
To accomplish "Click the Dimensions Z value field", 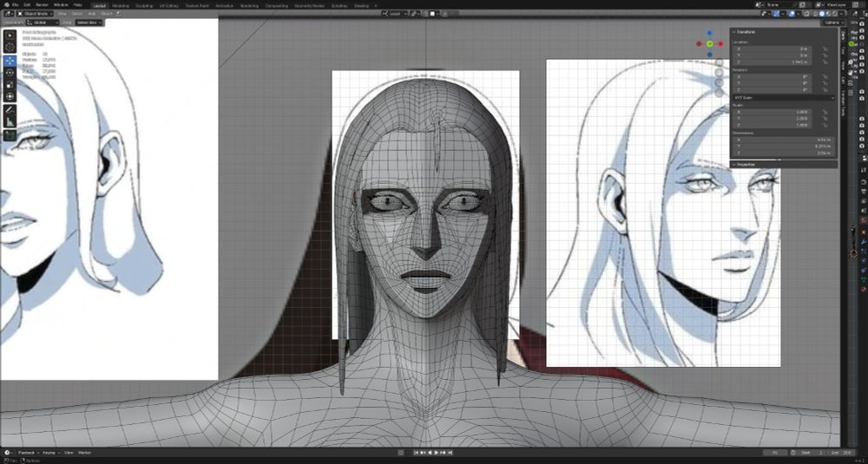I will [784, 154].
